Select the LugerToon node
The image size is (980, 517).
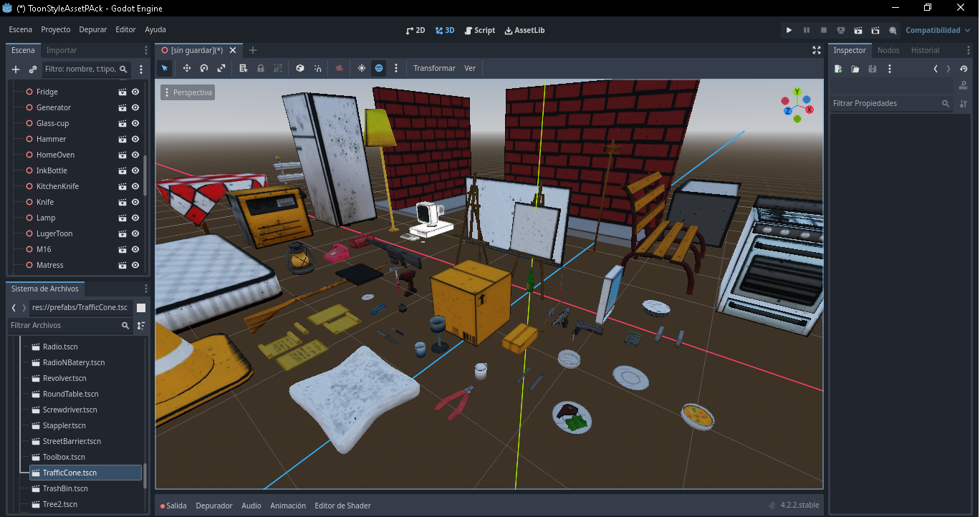[54, 233]
